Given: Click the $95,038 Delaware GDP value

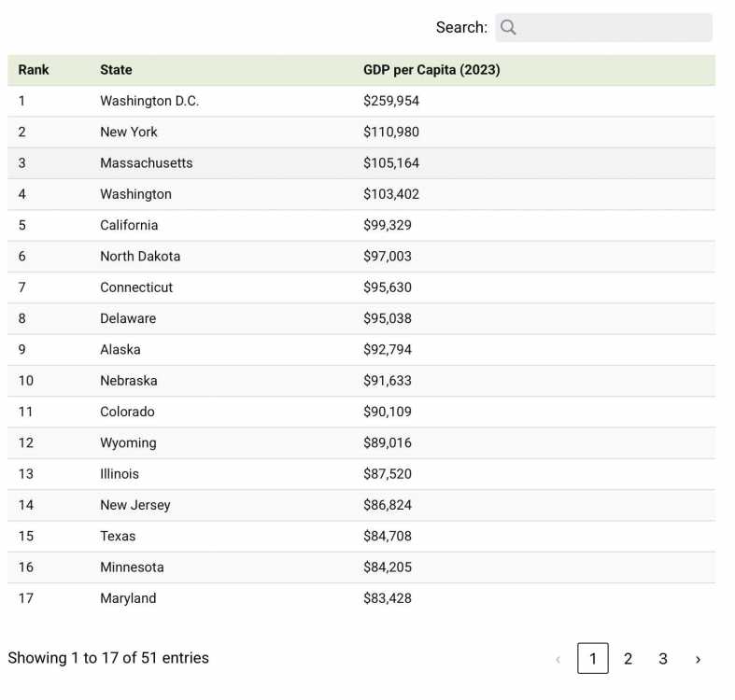Looking at the screenshot, I should (388, 318).
